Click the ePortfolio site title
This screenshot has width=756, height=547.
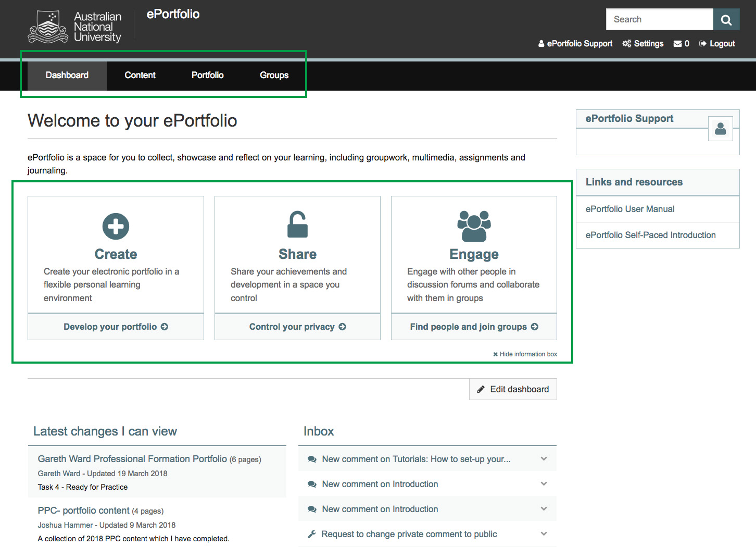[173, 14]
